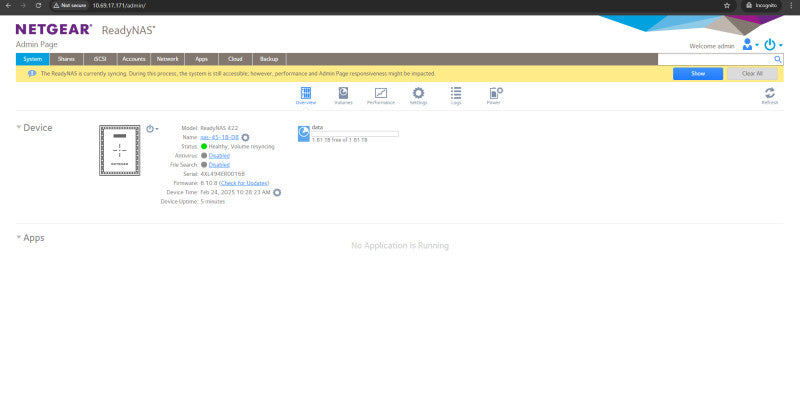
Task: Click the gear icon next to device name
Action: [x=245, y=138]
